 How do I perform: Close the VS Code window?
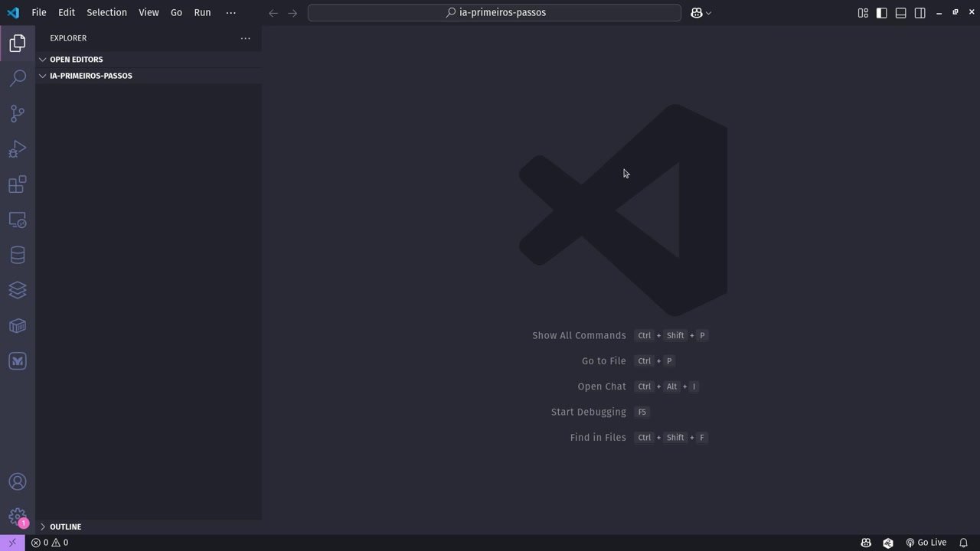pyautogui.click(x=971, y=12)
